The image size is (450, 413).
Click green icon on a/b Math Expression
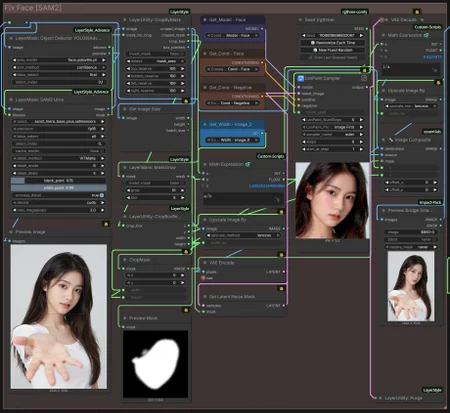[x=248, y=164]
